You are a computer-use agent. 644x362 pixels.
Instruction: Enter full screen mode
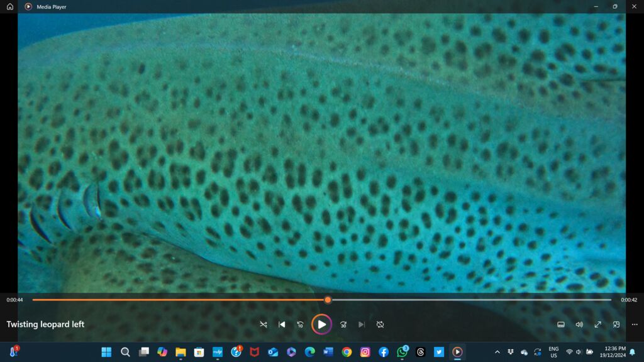tap(597, 324)
